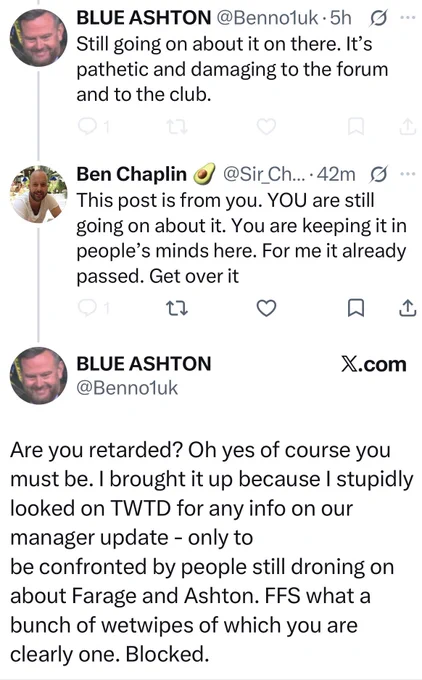Like Ben Chaplin's post
Image resolution: width=422 pixels, height=680 pixels.
266,308
